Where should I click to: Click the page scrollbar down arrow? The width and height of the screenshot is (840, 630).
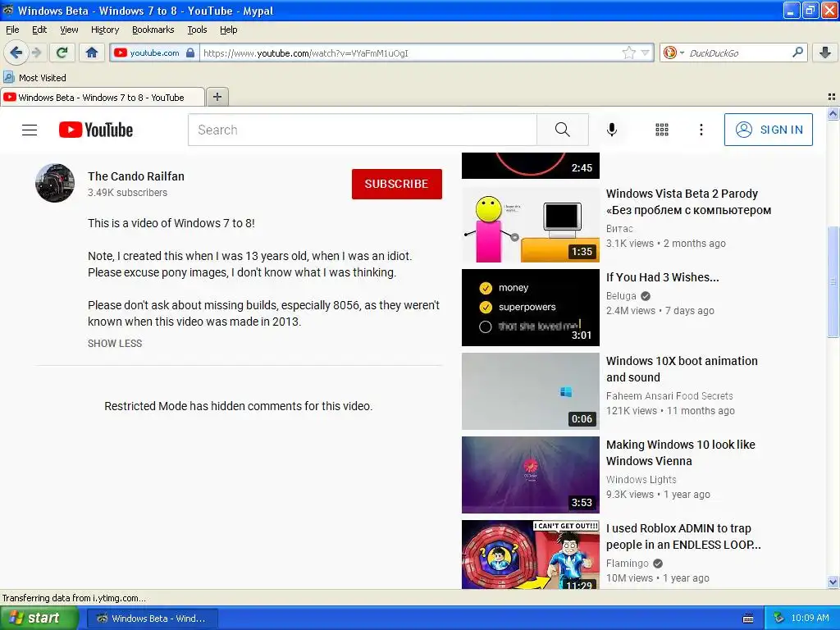[x=833, y=582]
